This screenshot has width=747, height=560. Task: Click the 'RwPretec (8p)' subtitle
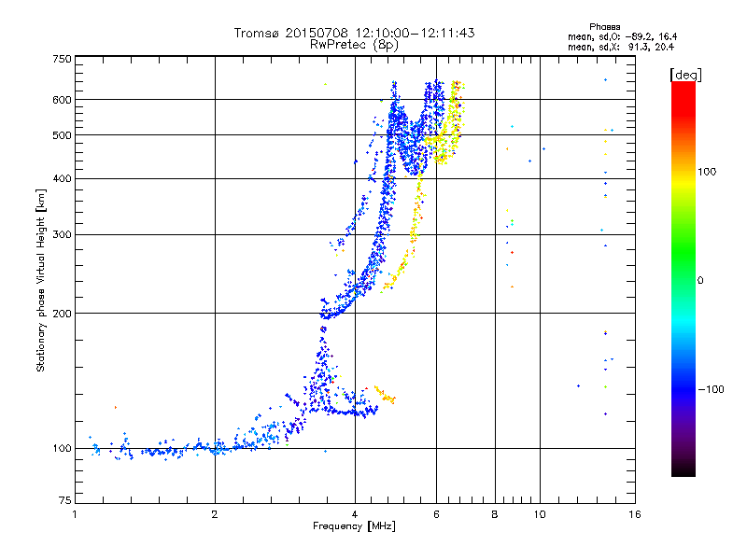(x=354, y=45)
